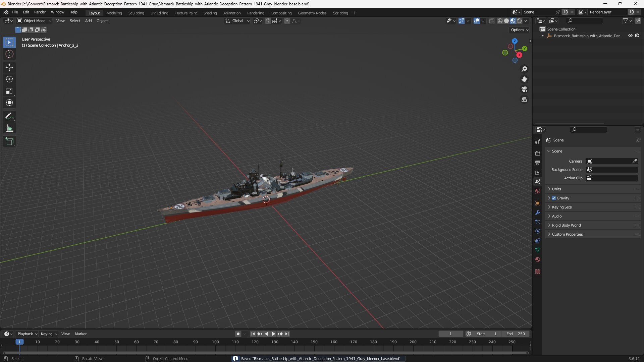Open the Tool properties tab
The height and width of the screenshot is (362, 644).
click(x=538, y=141)
